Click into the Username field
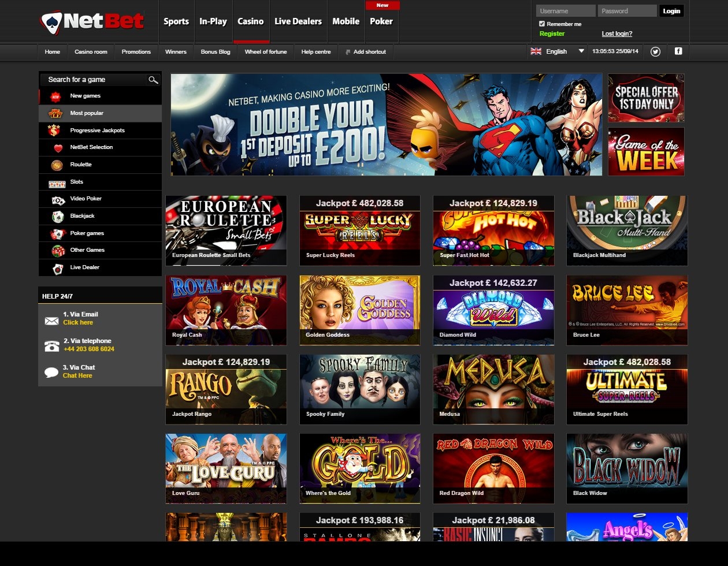Screen dimensions: 728x566 click(565, 11)
